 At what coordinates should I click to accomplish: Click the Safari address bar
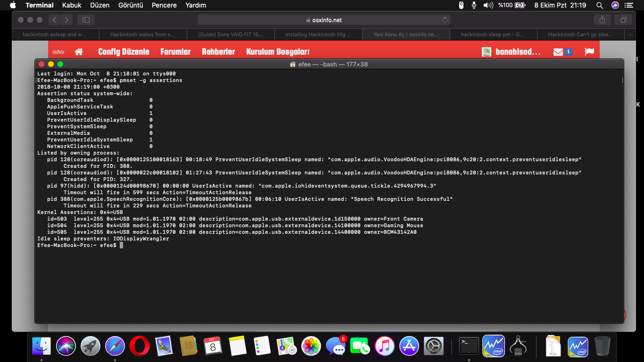(323, 20)
